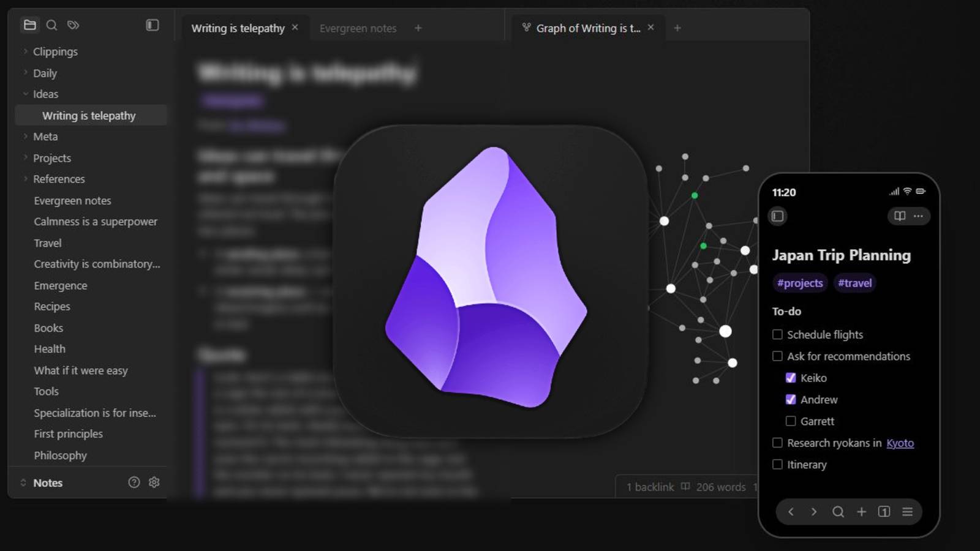Open the First principles note
Screen dimensions: 980x551
click(x=69, y=434)
